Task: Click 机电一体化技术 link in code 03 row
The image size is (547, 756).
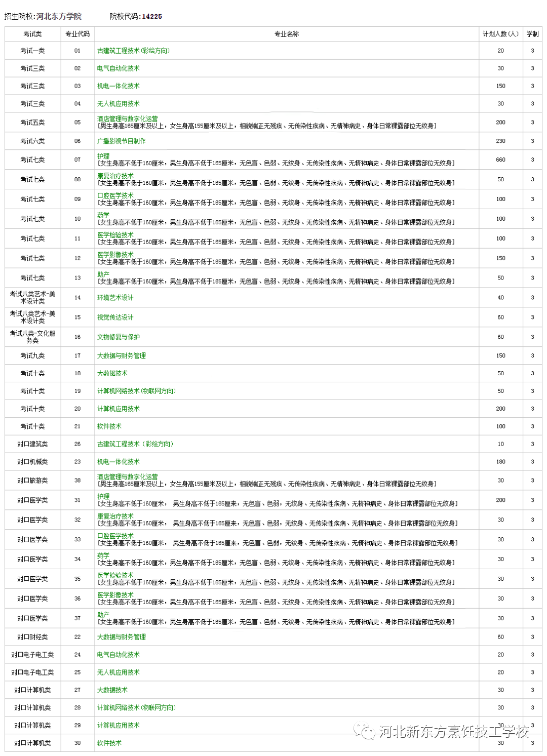Action: 118,86
